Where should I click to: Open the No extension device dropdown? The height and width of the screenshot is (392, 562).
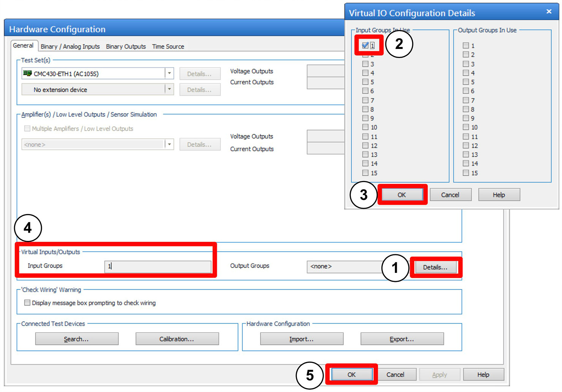point(169,90)
